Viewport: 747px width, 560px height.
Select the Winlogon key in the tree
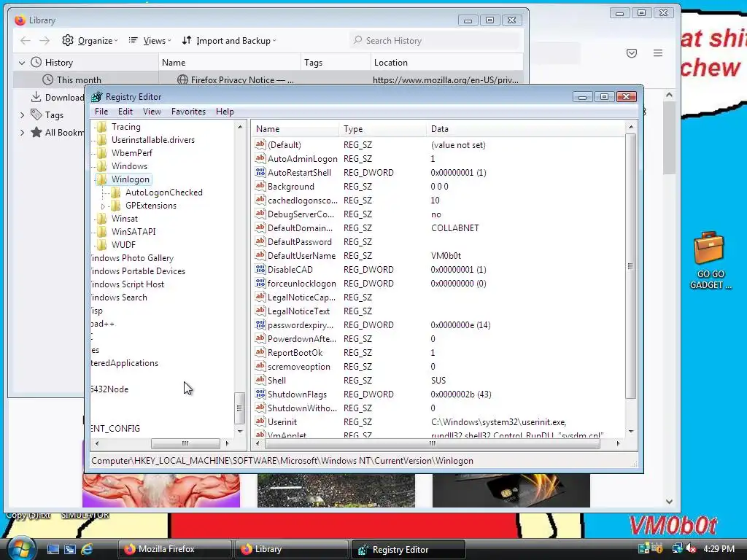click(130, 179)
